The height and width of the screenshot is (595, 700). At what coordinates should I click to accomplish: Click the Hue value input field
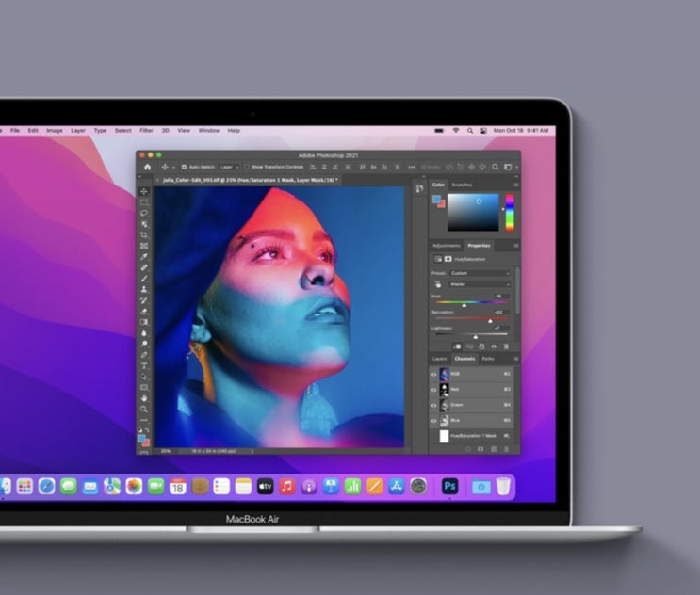(x=501, y=297)
